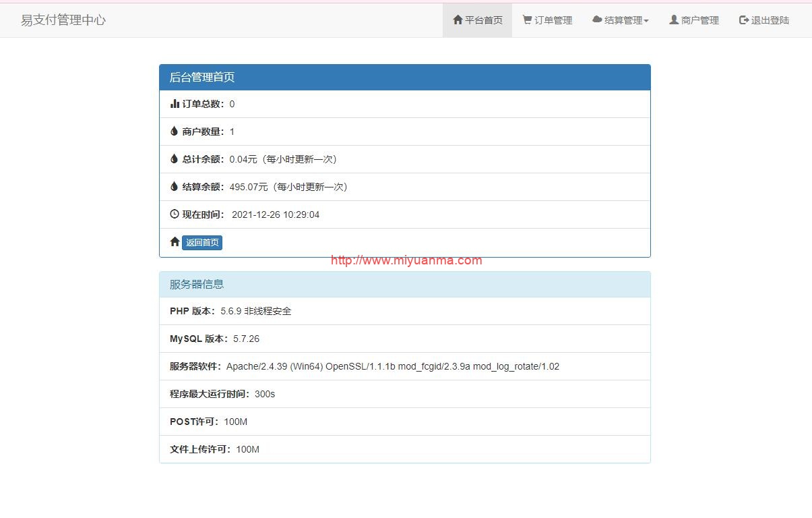Click the house icon left of 返回首页 button

click(x=175, y=241)
